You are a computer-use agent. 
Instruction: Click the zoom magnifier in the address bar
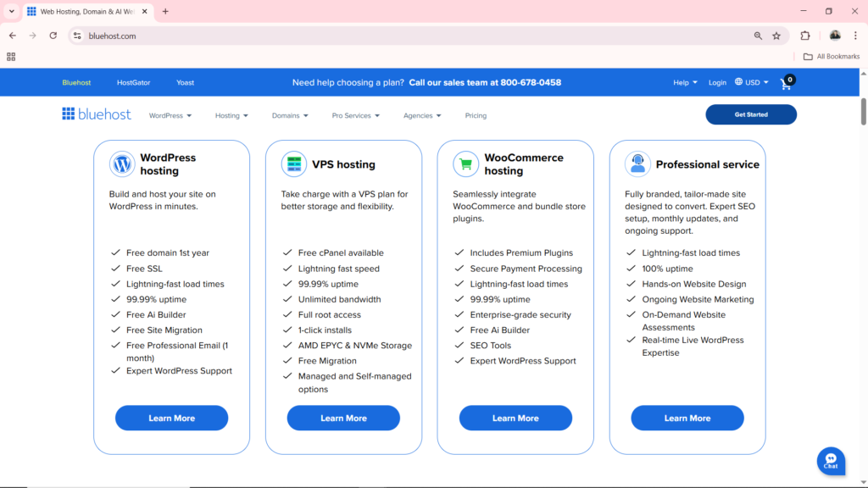(x=757, y=36)
